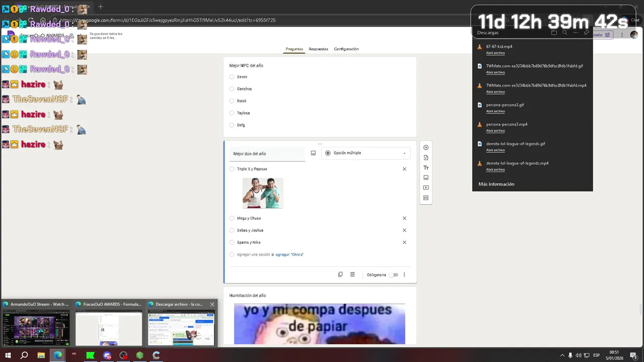Open File Explorer from the taskbar
This screenshot has width=644, height=362.
coord(41,355)
